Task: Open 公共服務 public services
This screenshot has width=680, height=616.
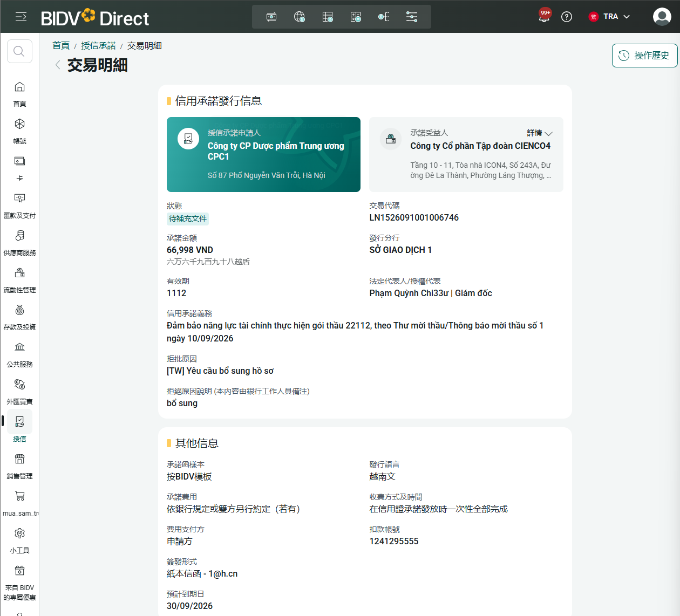Action: 19,354
